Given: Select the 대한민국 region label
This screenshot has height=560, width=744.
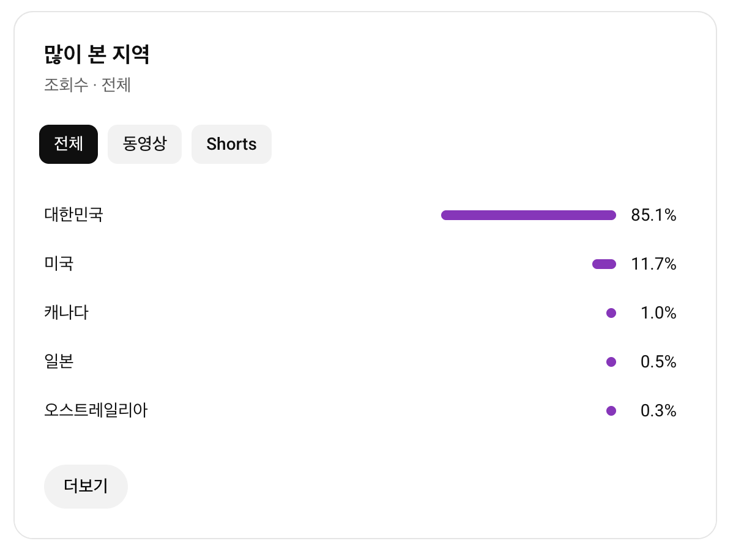Looking at the screenshot, I should (x=73, y=215).
